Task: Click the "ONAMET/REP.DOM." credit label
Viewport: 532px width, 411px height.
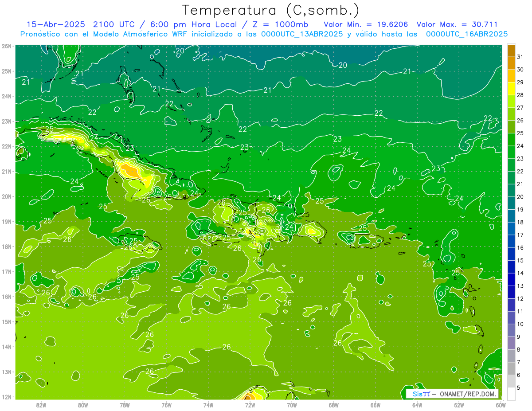Action: [468, 394]
